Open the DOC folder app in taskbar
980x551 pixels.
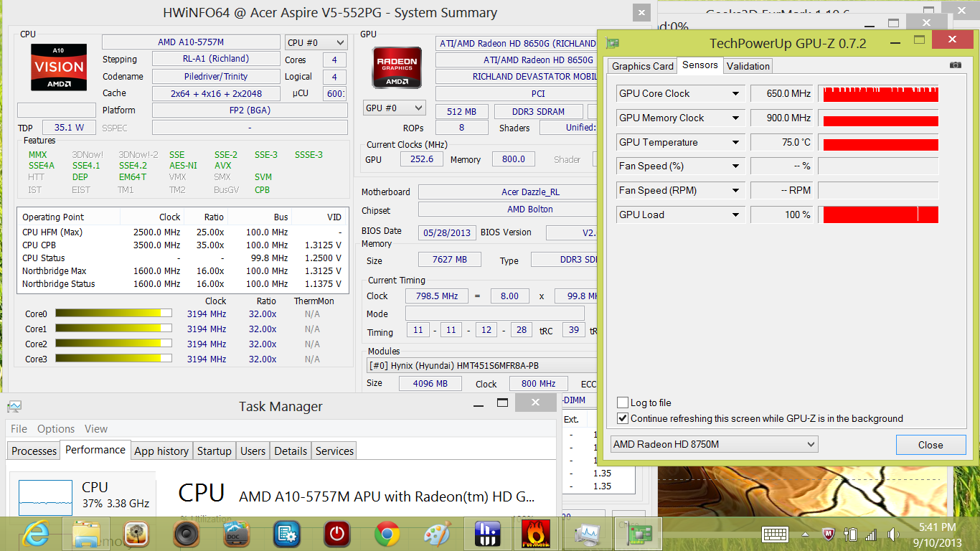[236, 534]
